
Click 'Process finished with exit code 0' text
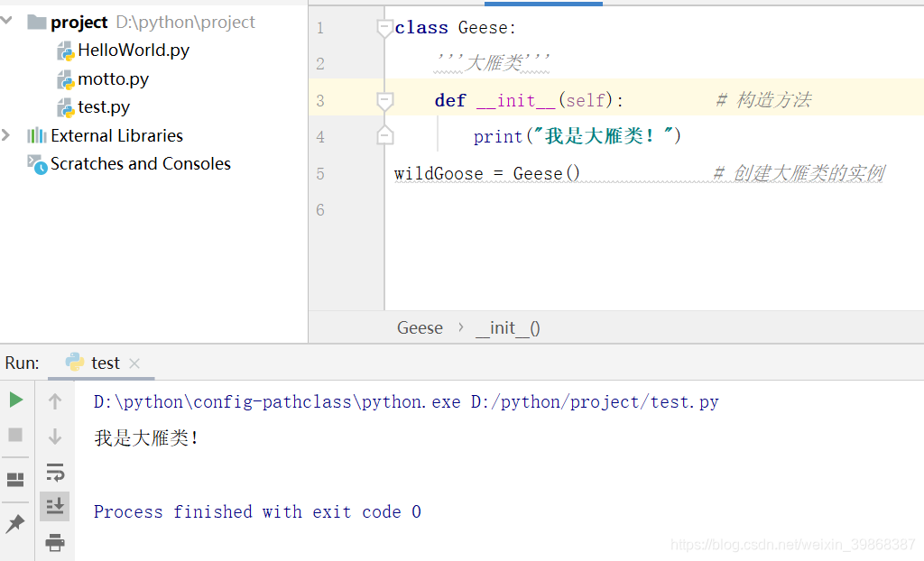point(257,511)
